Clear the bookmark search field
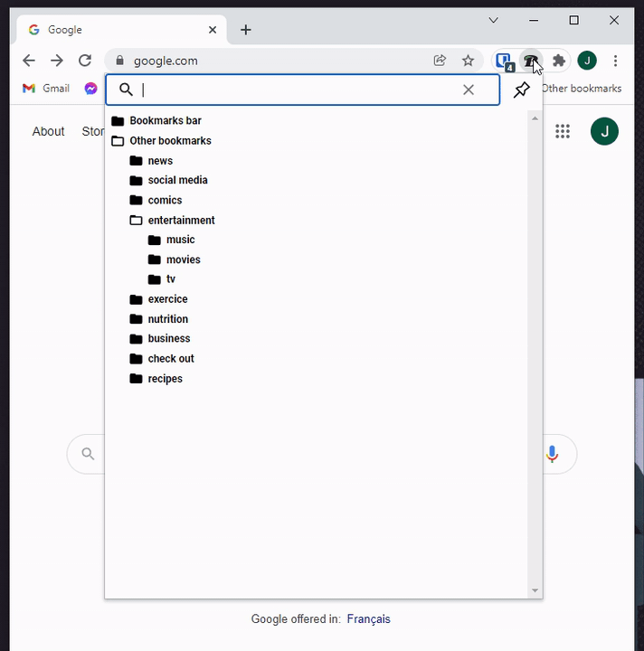 [469, 90]
